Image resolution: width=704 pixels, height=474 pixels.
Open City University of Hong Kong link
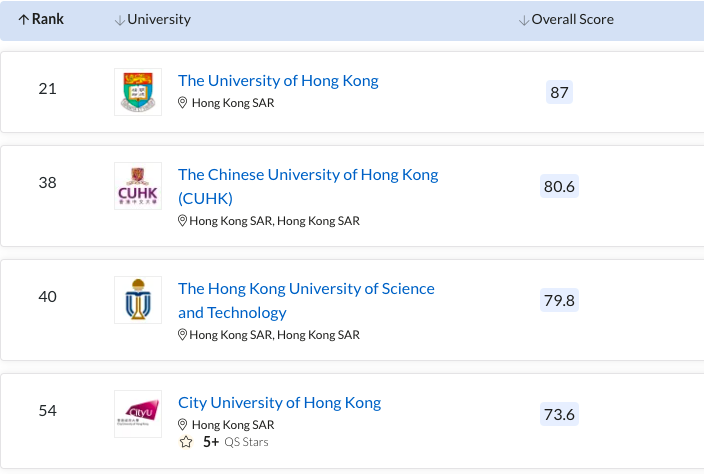pyautogui.click(x=279, y=403)
